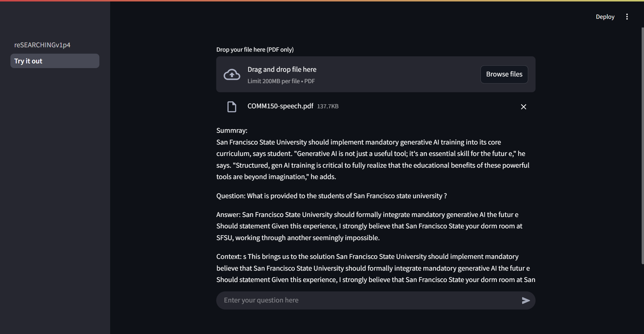Click the Browse files button

click(504, 74)
